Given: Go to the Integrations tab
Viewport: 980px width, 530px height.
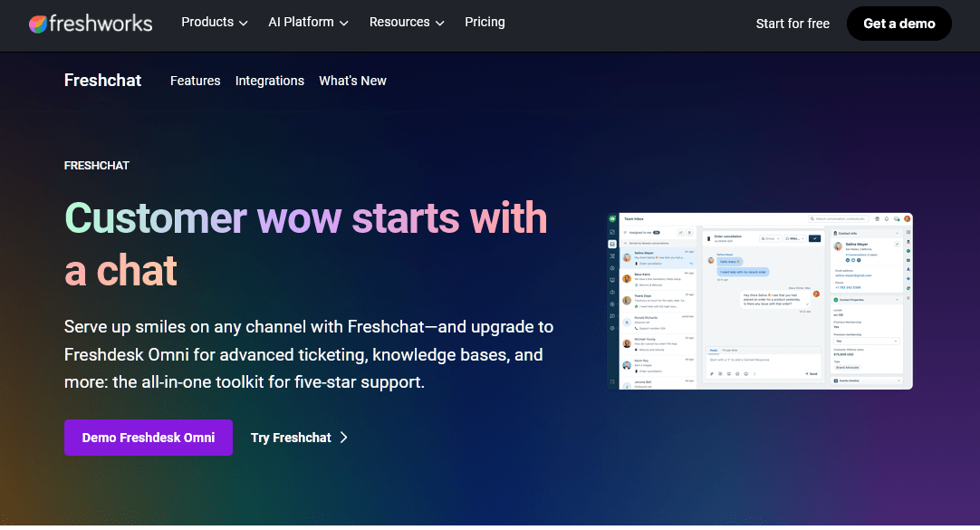Looking at the screenshot, I should pos(269,81).
